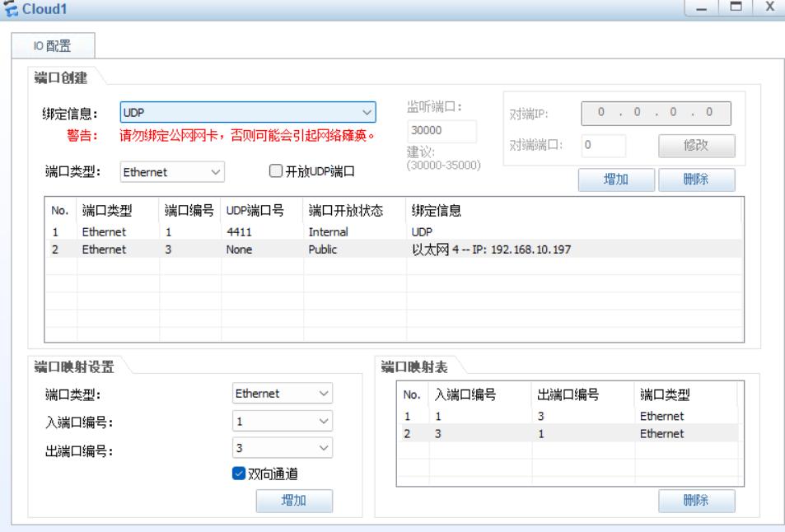Image resolution: width=785 pixels, height=532 pixels.
Task: Click the 监听端口 input field showing 30000
Action: [x=442, y=132]
